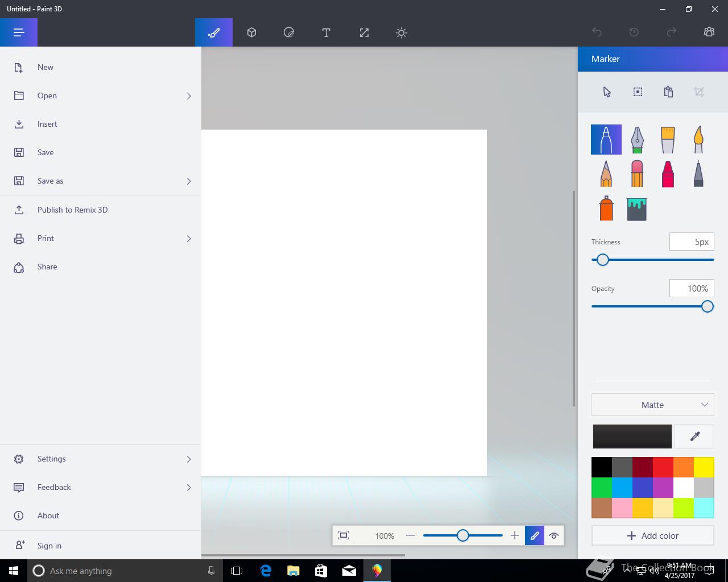Select the Spray can tool
The image size is (728, 582).
(x=606, y=209)
